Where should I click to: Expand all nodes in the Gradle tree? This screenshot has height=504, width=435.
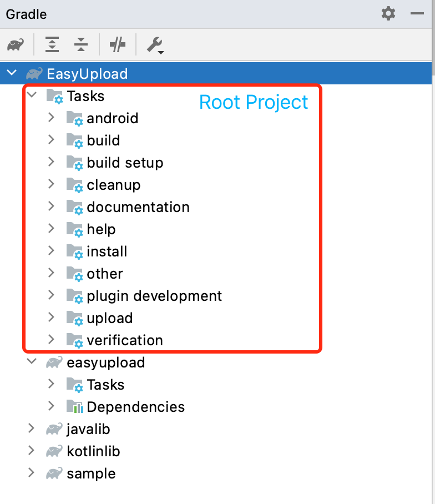click(52, 44)
